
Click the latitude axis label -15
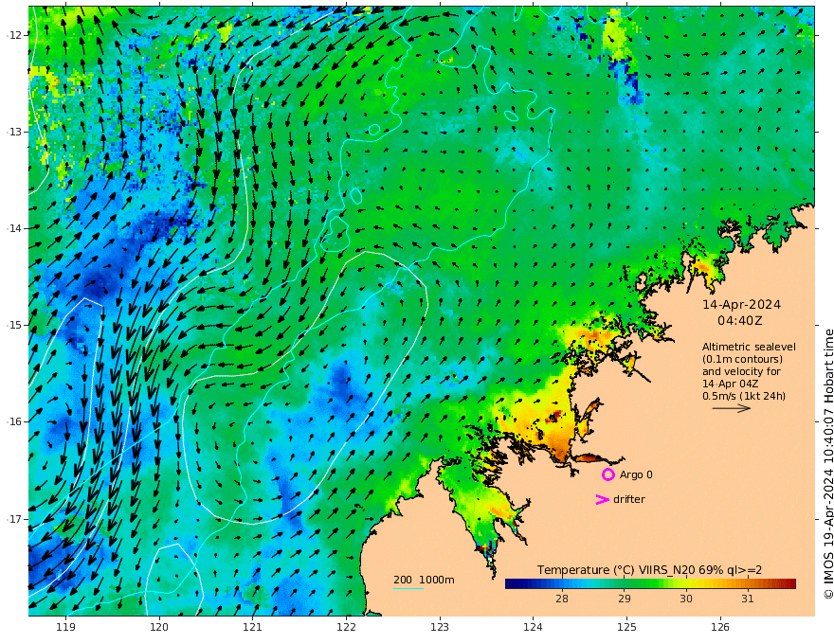click(x=14, y=325)
